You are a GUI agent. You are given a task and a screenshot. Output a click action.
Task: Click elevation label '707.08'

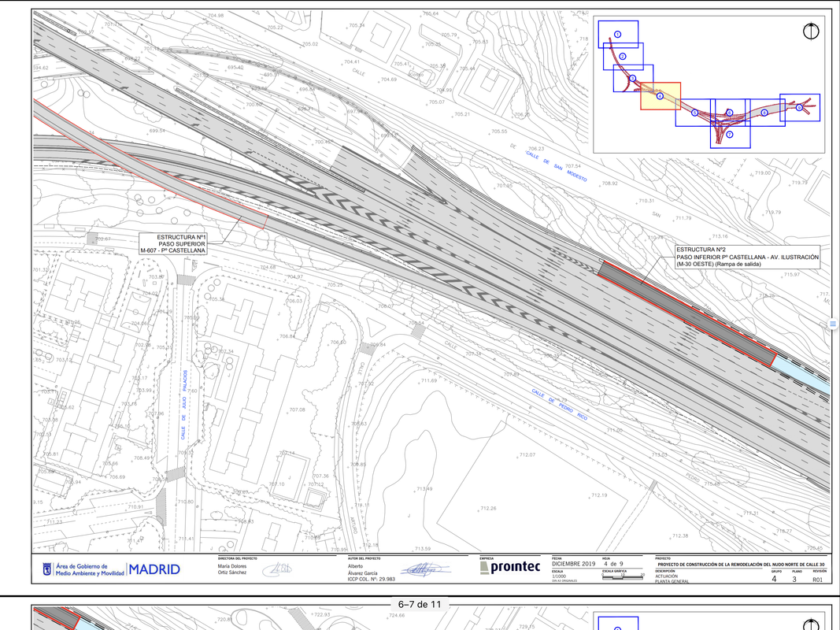[298, 409]
